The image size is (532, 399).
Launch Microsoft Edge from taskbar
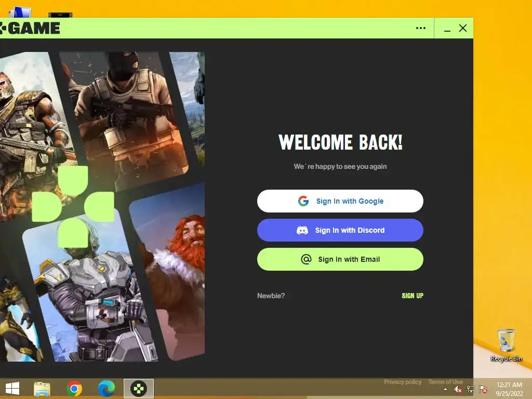coord(106,389)
